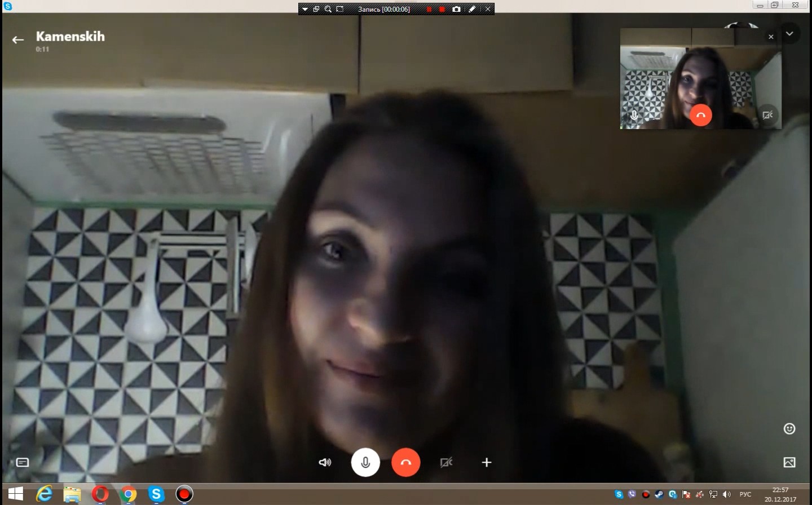
Task: Open Opera browser from the taskbar
Action: (100, 494)
